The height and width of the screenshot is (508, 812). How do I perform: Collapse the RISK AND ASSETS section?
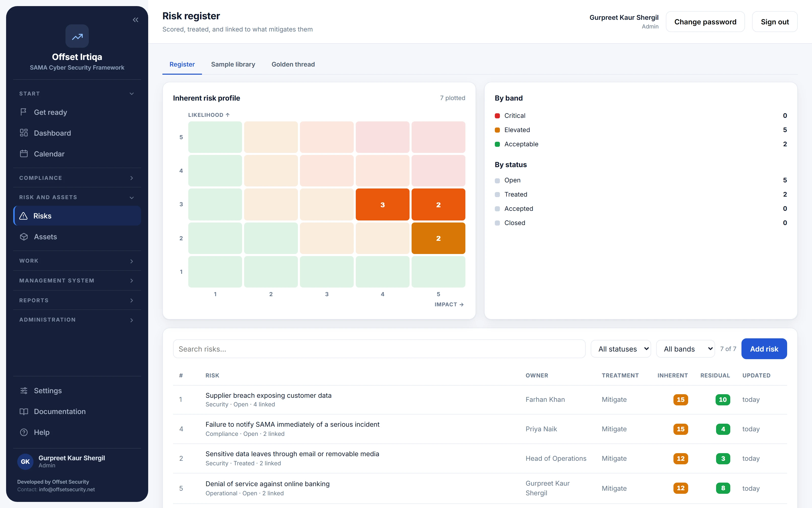(77, 197)
